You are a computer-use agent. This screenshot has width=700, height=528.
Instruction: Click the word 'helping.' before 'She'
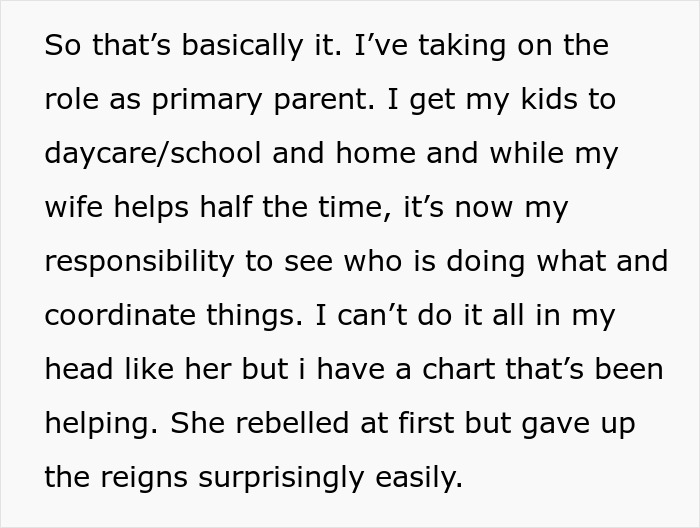coord(102,424)
